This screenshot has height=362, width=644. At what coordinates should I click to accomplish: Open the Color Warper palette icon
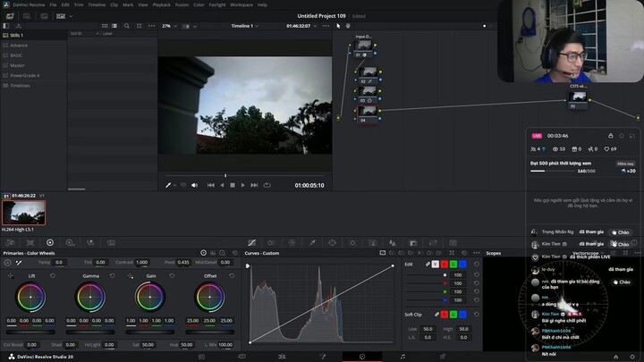point(292,243)
